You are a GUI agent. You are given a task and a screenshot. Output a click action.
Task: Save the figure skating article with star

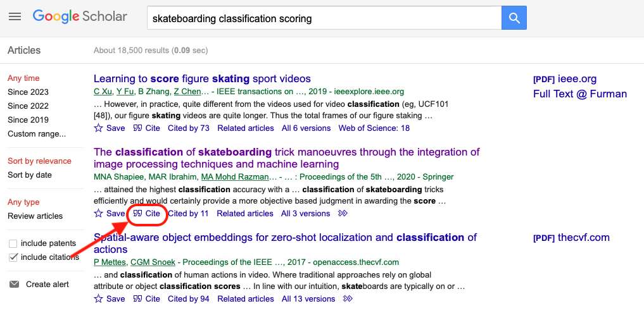[110, 128]
